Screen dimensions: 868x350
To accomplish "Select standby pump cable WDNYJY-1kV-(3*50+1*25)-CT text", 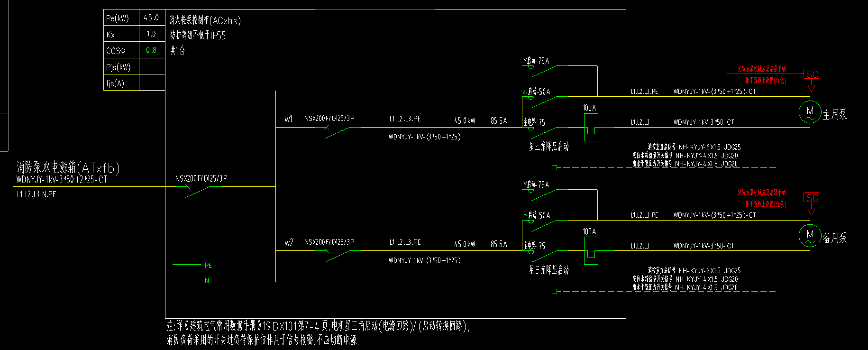I will (x=714, y=215).
